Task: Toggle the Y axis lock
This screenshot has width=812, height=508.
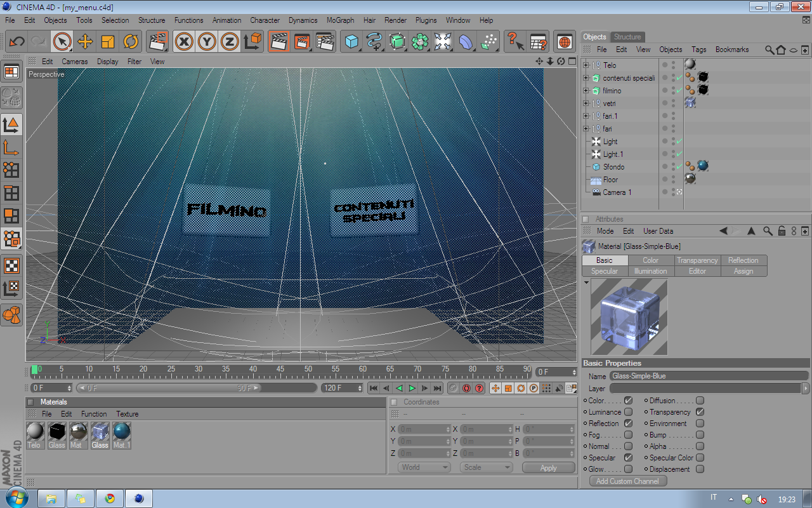Action: [207, 42]
